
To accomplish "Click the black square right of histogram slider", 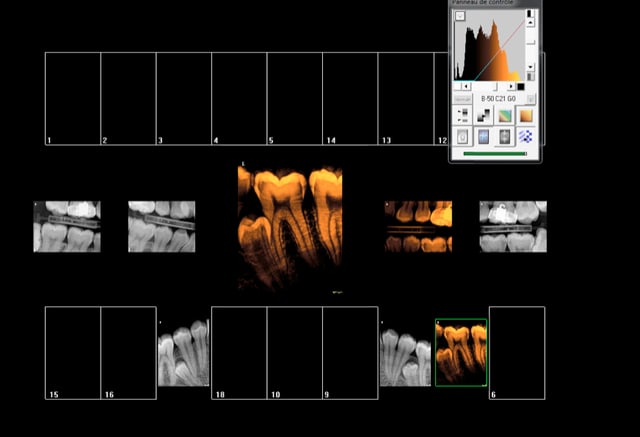I will pyautogui.click(x=520, y=86).
